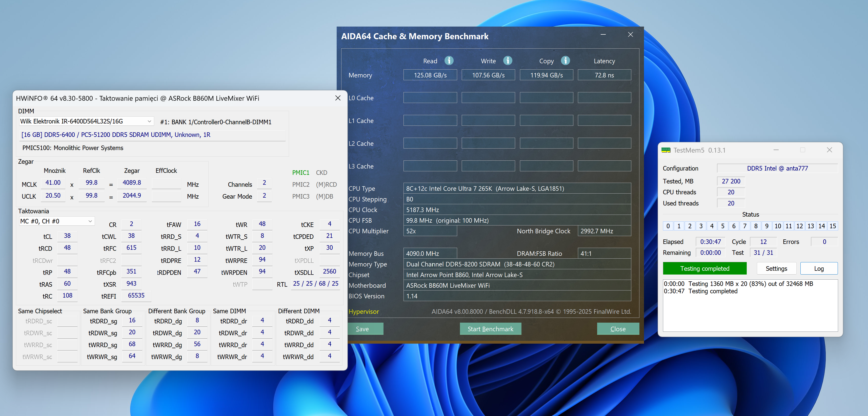This screenshot has width=868, height=416.
Task: Open TestMem5 Settings
Action: click(x=776, y=268)
